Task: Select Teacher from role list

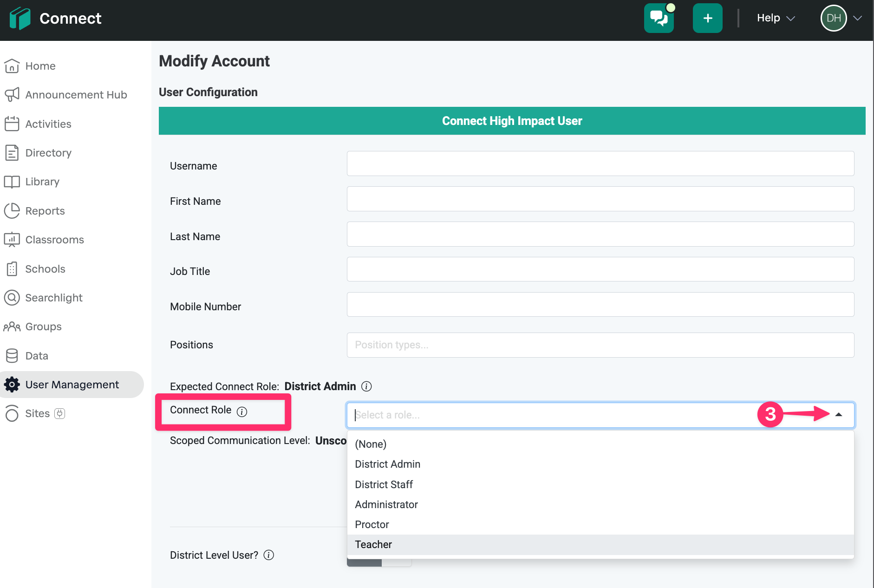Action: (373, 544)
